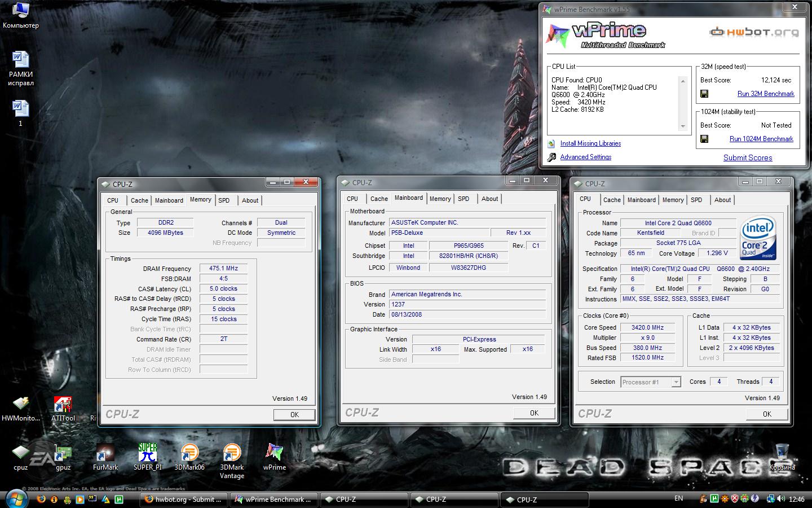Click the BIOS date 08/13/2008 field

point(467,314)
